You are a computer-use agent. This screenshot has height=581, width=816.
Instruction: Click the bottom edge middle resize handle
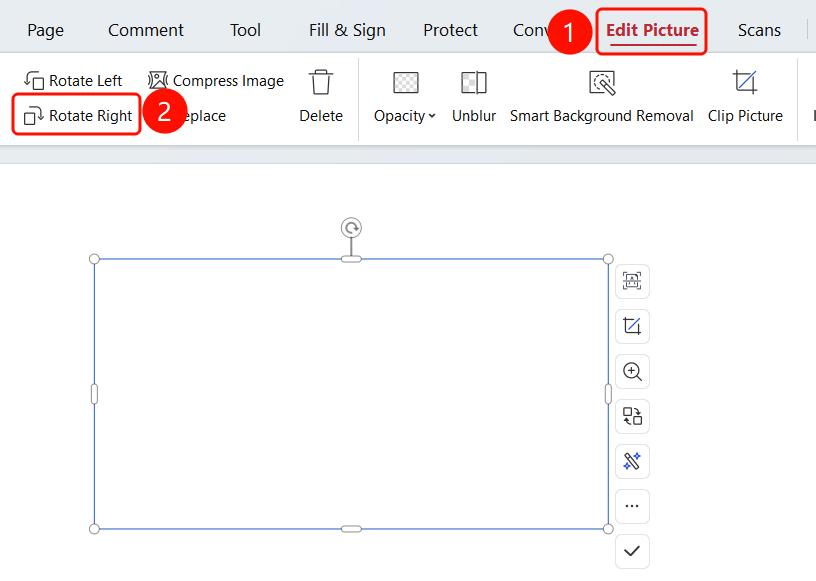[x=351, y=529]
